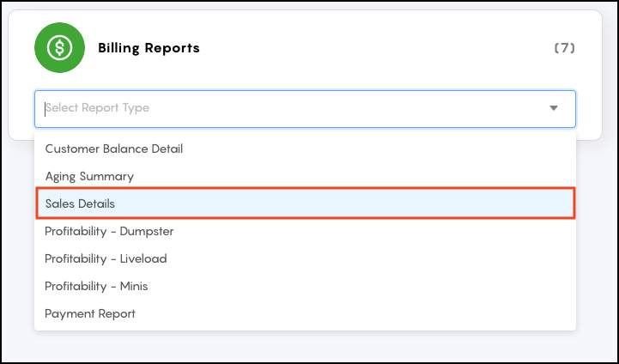
Task: Choose the last dropdown entry, Payment Report
Action: [x=305, y=313]
